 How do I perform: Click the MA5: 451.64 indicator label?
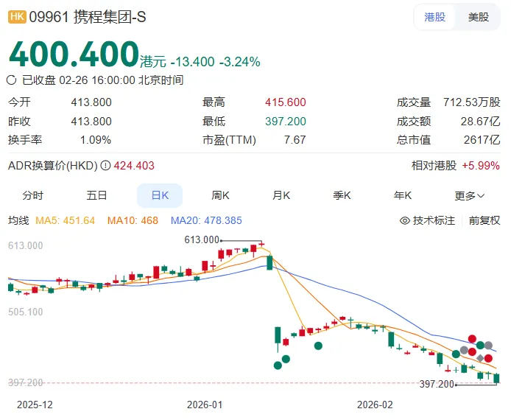(x=66, y=221)
